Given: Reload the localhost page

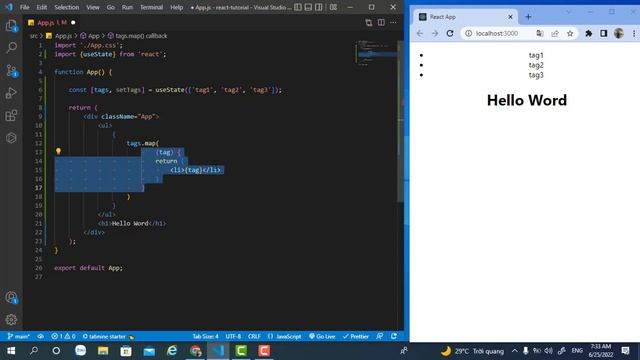Looking at the screenshot, I should (x=450, y=33).
